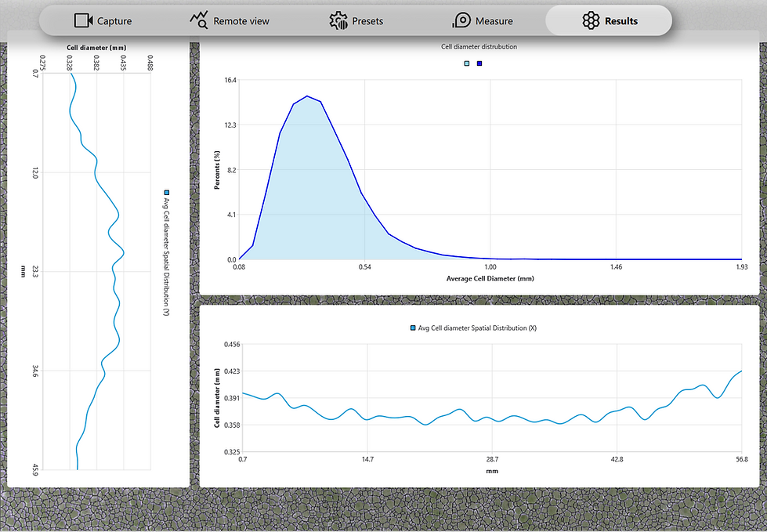Click the 12.0 mm tick on Y chart
The image size is (767, 532).
34,172
